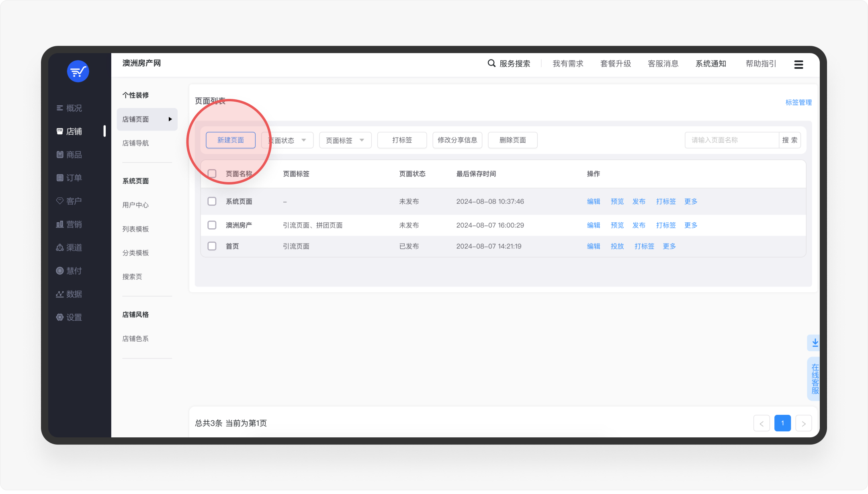Select page number 1 in pagination
The image size is (868, 494).
(782, 423)
